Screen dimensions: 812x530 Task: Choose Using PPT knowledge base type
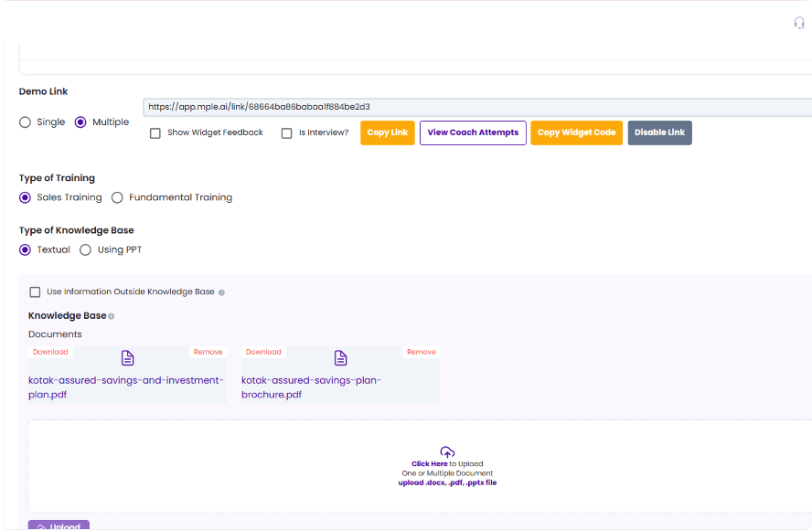[x=86, y=249]
